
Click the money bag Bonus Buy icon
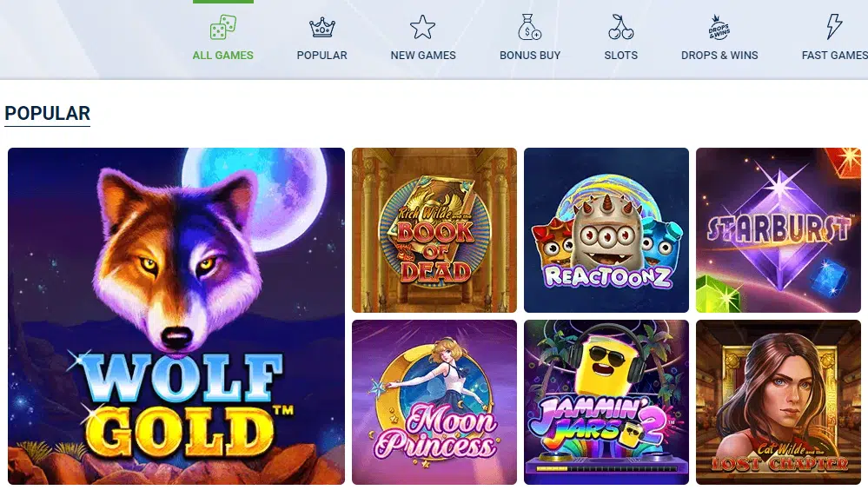pos(529,27)
